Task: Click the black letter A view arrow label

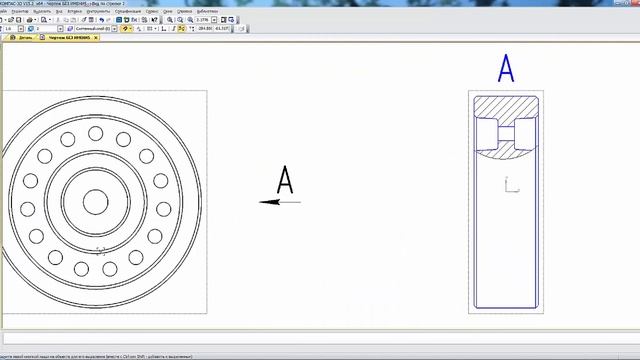Action: [285, 180]
